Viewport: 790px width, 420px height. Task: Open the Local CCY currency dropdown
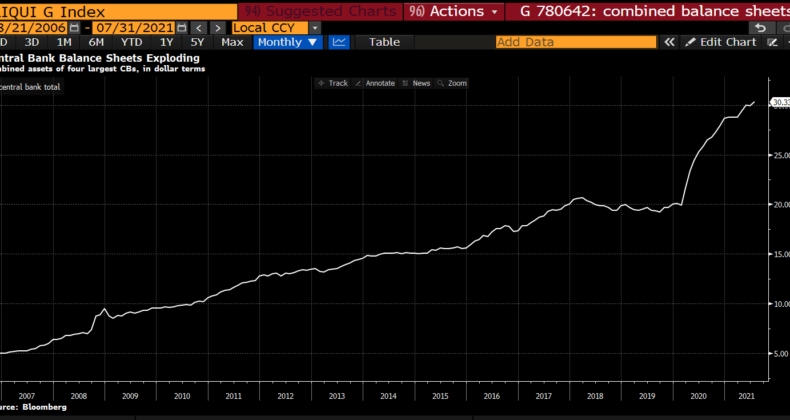click(x=276, y=27)
